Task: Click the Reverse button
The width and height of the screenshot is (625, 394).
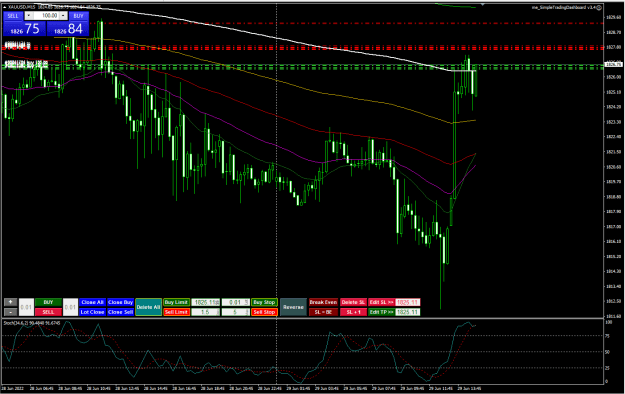Action: pos(293,307)
